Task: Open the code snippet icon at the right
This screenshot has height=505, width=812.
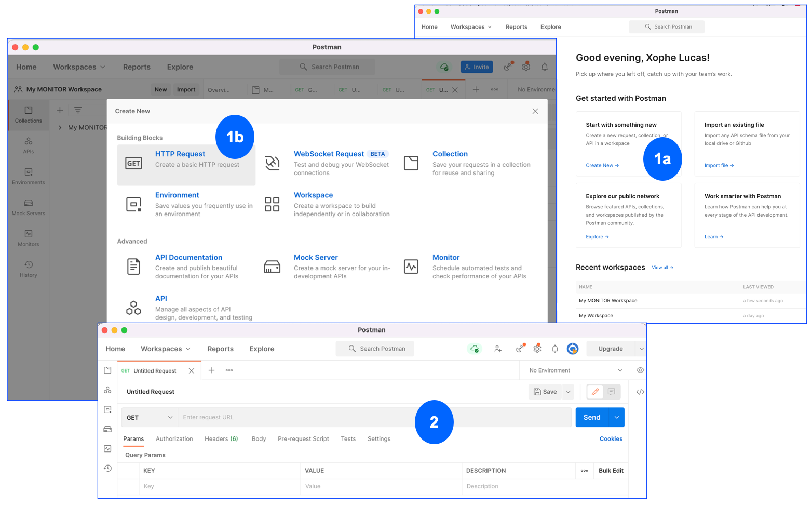Action: (x=640, y=392)
